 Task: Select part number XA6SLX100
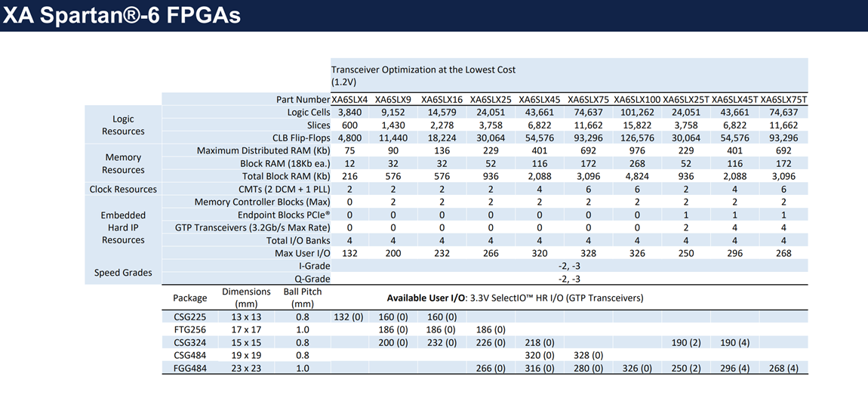(637, 100)
